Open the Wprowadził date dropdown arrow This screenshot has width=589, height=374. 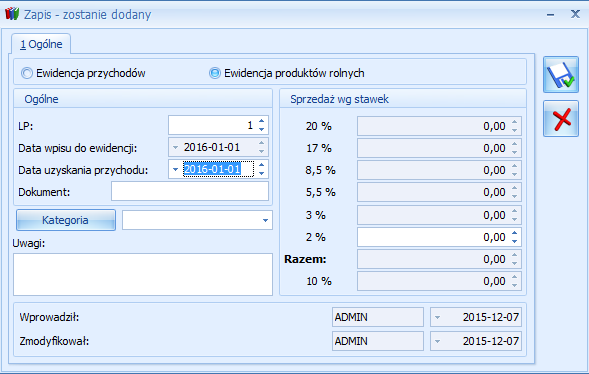(437, 317)
